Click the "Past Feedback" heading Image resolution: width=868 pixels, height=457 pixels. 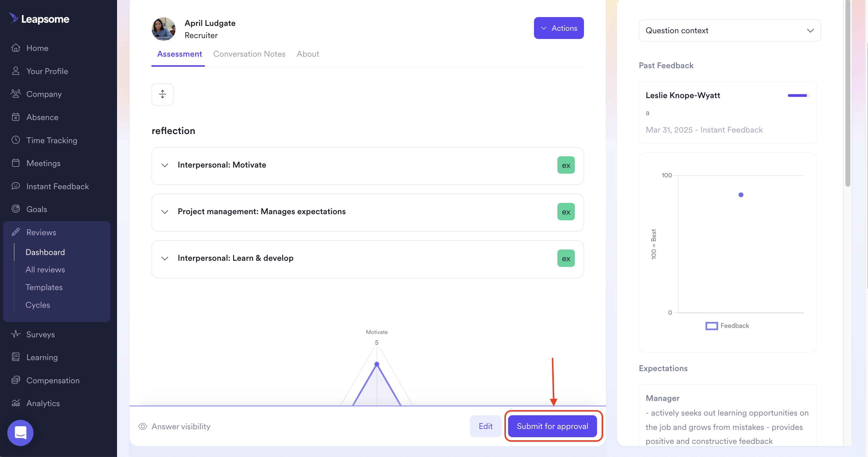point(666,65)
